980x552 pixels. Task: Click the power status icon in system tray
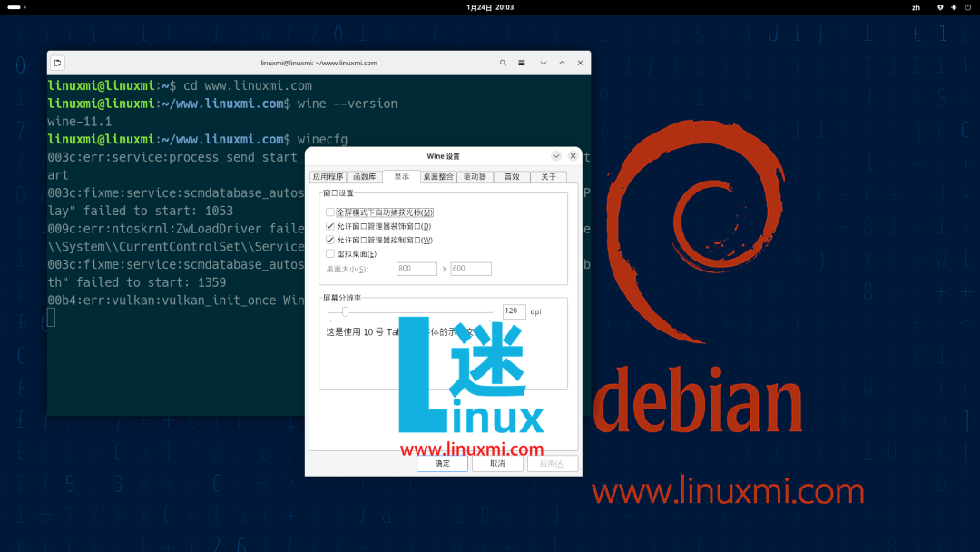(x=967, y=8)
